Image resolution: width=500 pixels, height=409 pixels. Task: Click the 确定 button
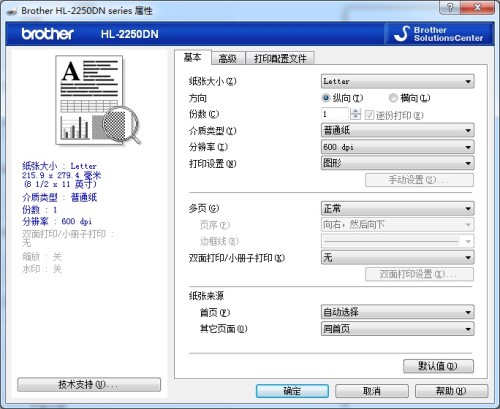[292, 391]
